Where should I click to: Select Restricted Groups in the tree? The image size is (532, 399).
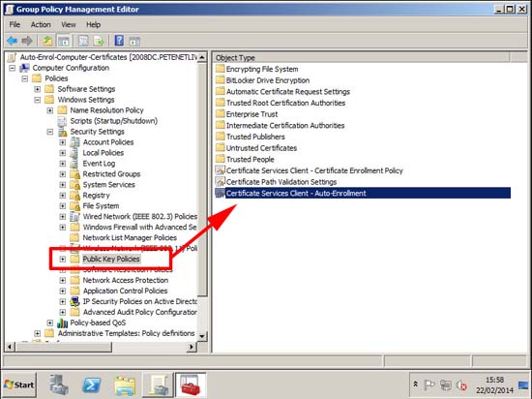point(111,174)
